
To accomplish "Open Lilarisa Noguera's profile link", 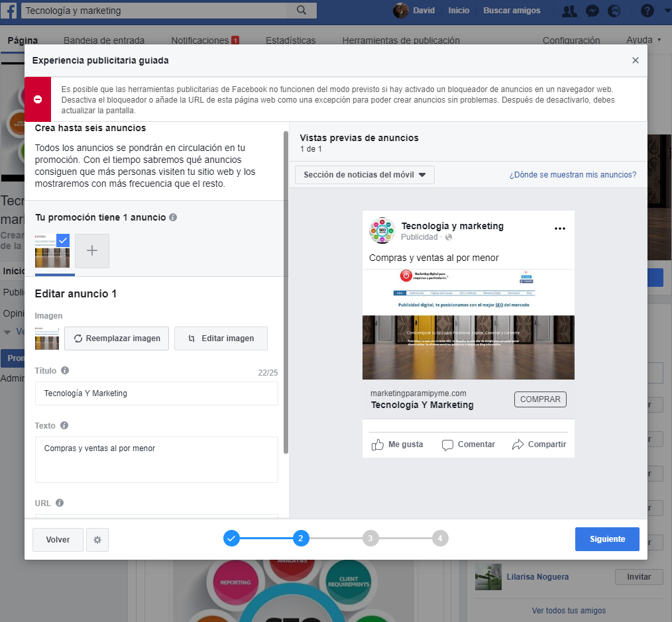I will click(x=537, y=577).
